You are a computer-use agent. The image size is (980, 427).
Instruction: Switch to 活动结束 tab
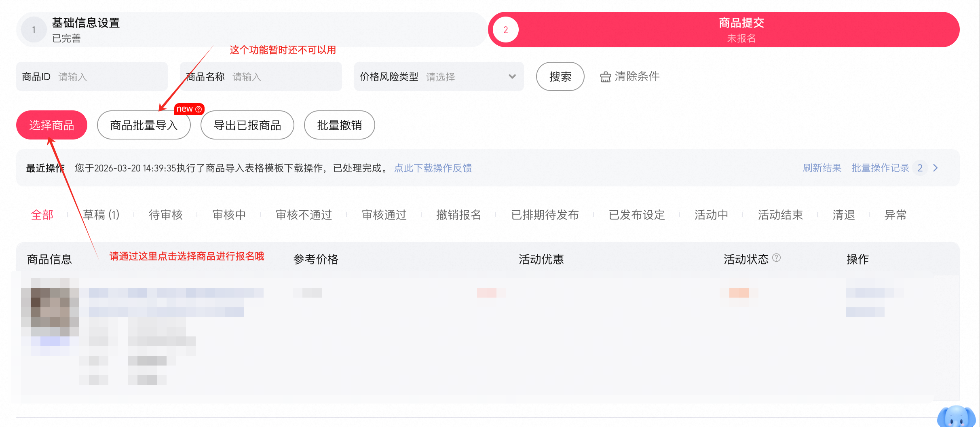point(780,215)
